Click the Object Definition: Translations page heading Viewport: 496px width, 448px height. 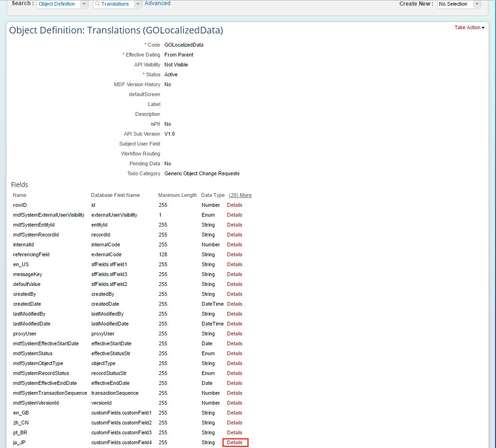point(116,30)
